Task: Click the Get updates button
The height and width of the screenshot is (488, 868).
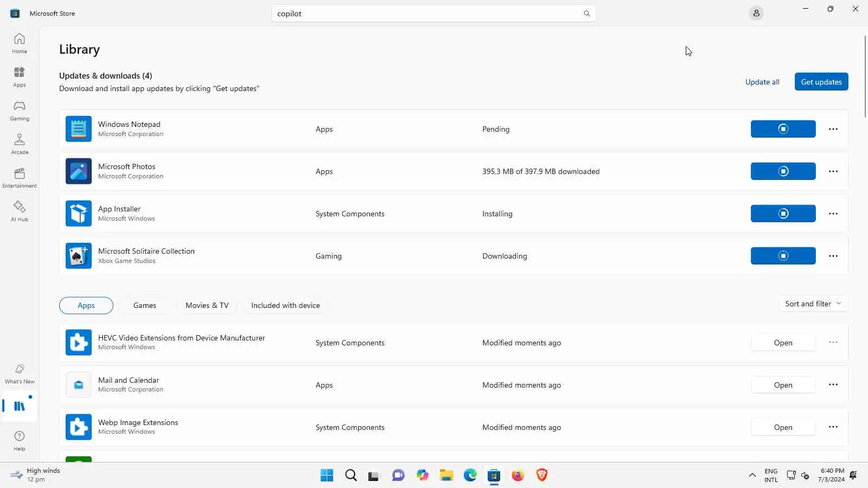Action: 821,82
